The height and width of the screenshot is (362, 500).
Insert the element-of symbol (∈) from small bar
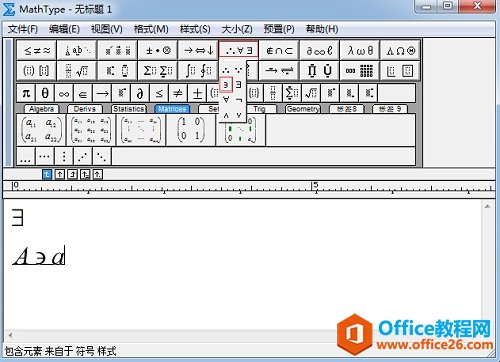click(83, 93)
